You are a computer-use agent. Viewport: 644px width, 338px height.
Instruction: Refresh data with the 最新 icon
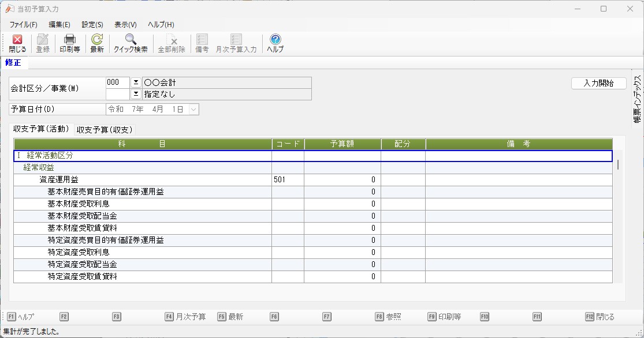[97, 43]
